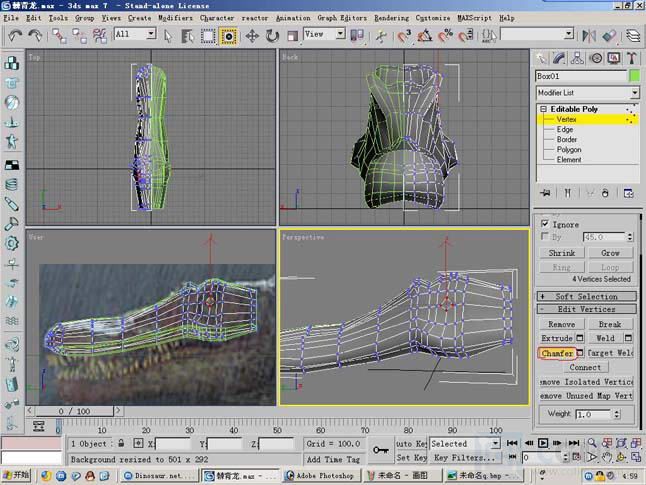
Task: Toggle Selection Lock padlock icon
Action: tap(121, 443)
